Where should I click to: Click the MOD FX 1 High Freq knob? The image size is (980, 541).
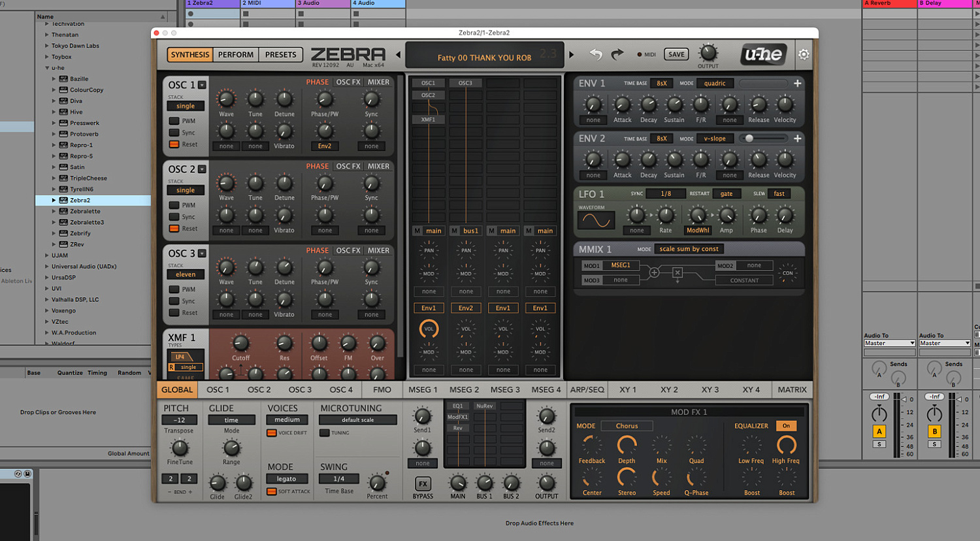[786, 446]
